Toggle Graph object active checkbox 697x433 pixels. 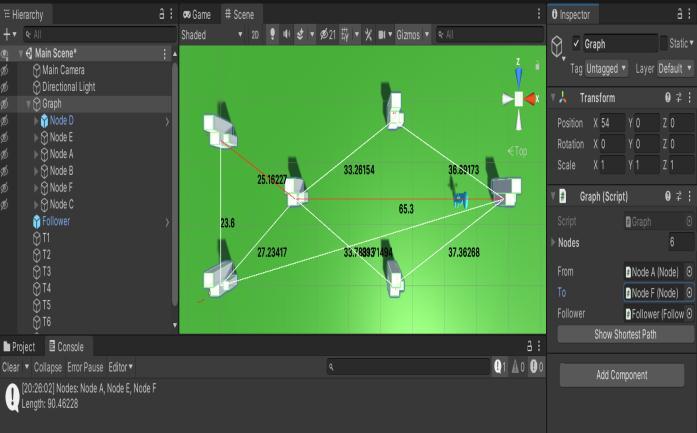click(576, 44)
